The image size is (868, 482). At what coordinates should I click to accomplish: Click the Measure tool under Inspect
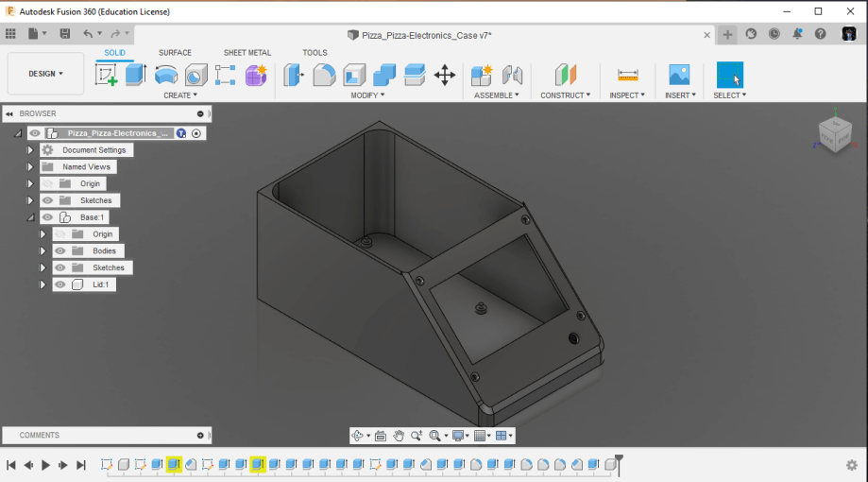click(x=627, y=75)
